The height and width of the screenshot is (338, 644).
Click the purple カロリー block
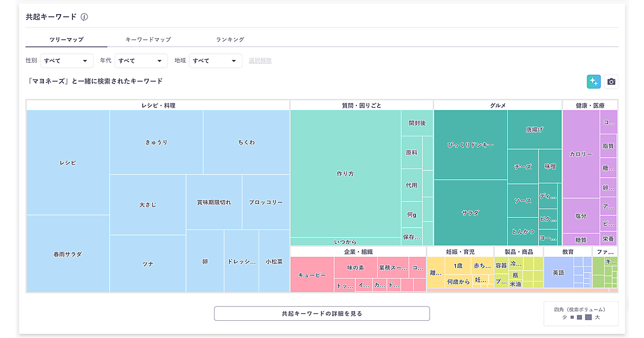point(581,154)
